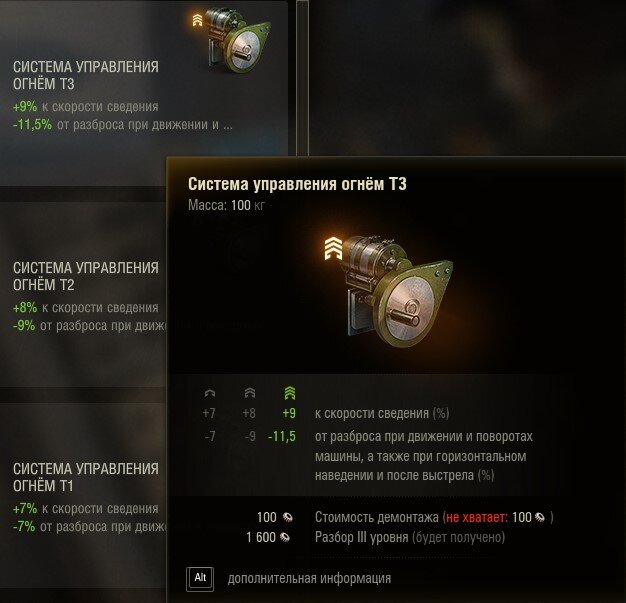Click the Alt key hint button

[x=200, y=579]
